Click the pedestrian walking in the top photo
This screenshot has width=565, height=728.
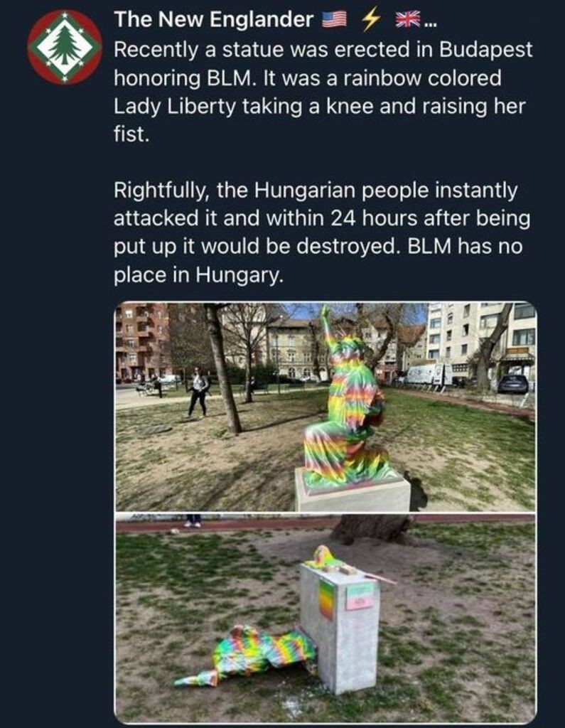(x=198, y=392)
